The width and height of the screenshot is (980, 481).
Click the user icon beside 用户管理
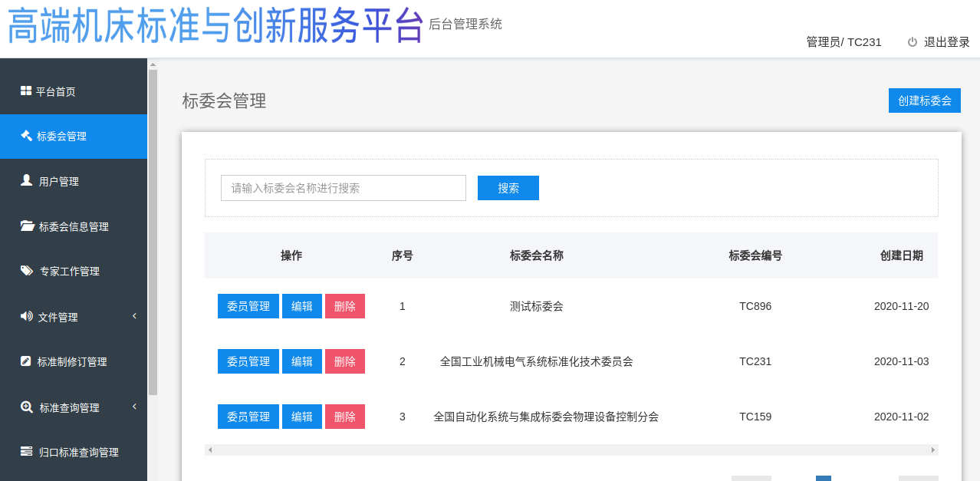26,180
